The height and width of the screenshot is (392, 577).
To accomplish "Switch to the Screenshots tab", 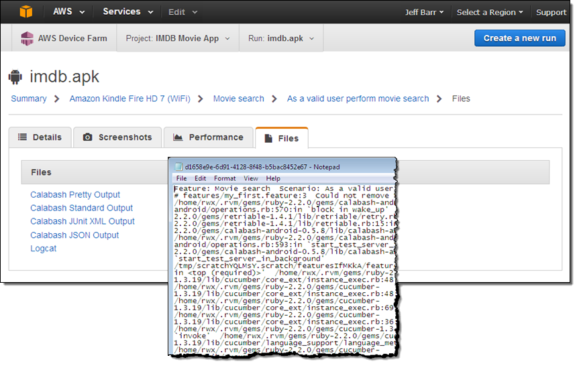I will 117,137.
